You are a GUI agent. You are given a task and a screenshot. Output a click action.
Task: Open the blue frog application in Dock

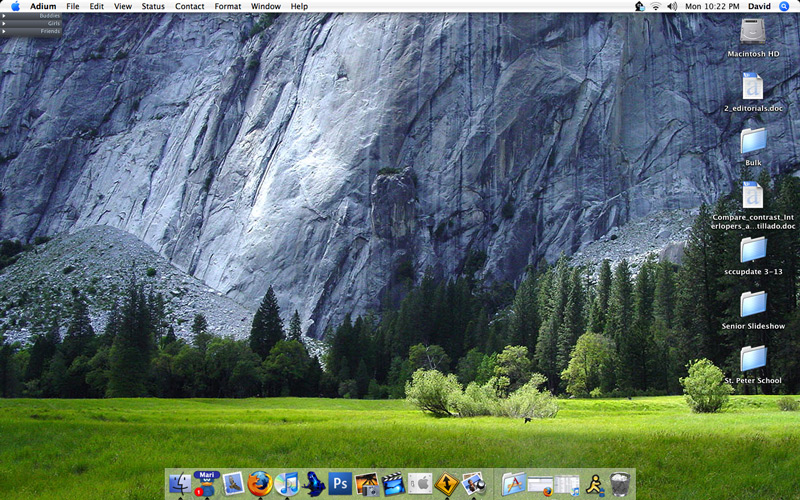pos(313,483)
